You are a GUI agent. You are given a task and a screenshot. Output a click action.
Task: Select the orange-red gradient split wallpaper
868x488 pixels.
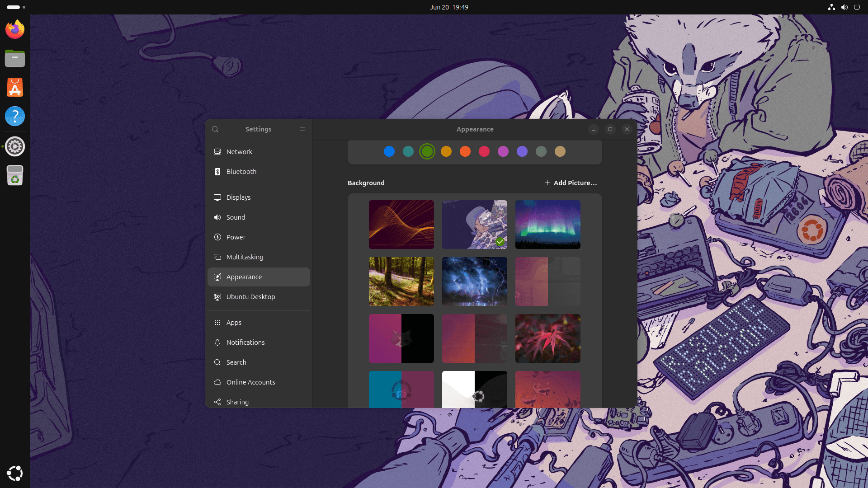pyautogui.click(x=475, y=338)
